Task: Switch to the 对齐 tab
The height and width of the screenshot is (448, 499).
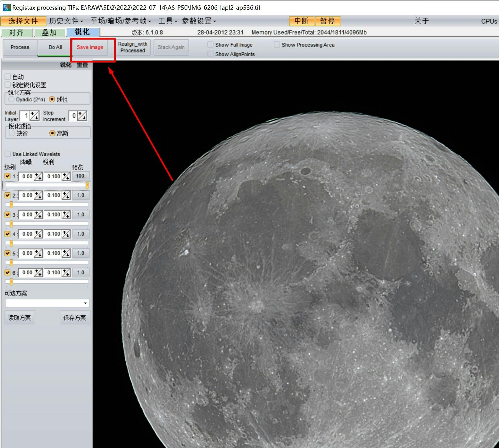Action: (17, 32)
